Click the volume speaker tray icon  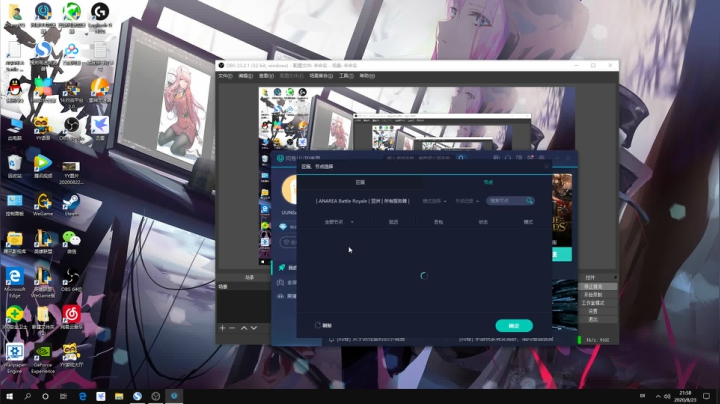pyautogui.click(x=667, y=396)
